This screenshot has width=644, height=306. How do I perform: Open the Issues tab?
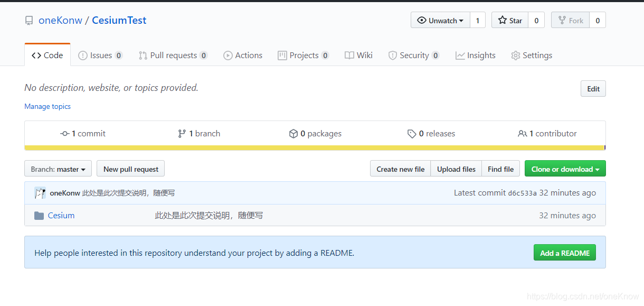point(100,55)
